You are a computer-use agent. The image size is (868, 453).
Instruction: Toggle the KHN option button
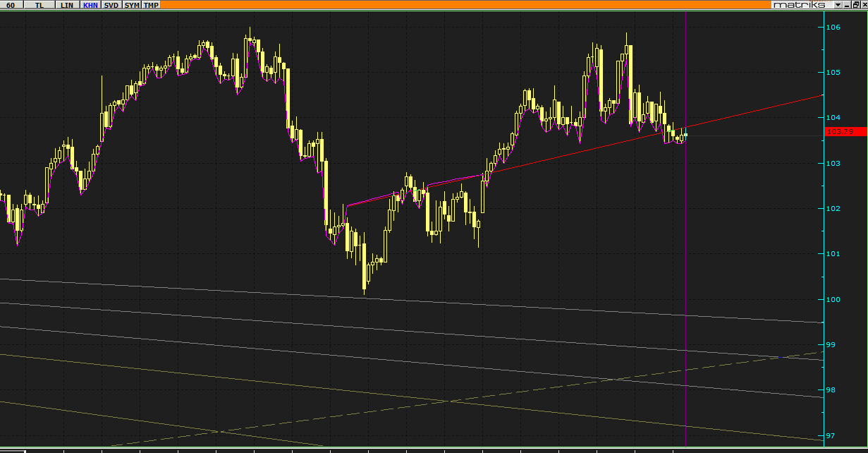click(90, 5)
